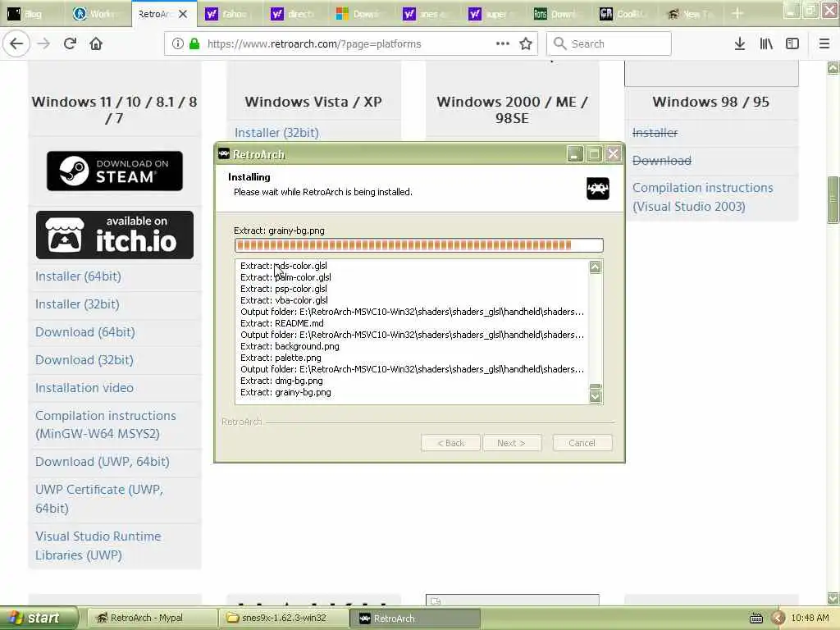Open the Download (32bit) link
The height and width of the screenshot is (630, 840).
coord(84,360)
